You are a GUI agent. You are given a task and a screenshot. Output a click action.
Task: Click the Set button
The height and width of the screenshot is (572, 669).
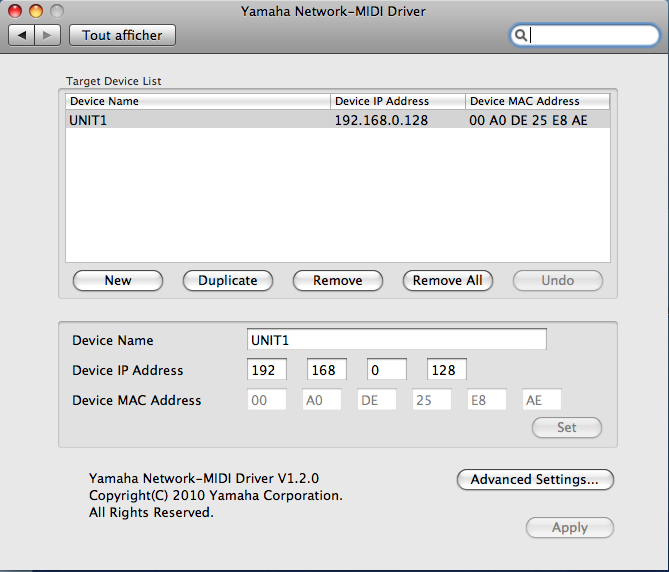tap(567, 427)
